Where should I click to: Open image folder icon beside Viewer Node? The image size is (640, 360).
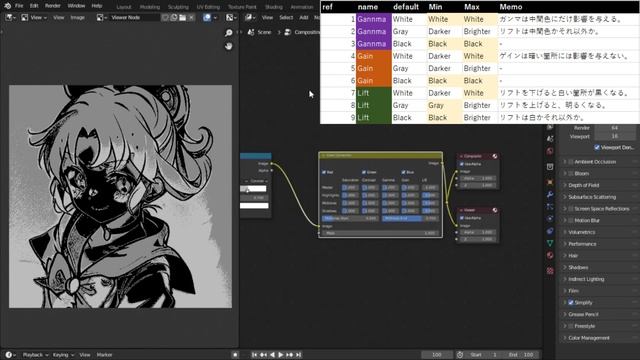(182, 18)
